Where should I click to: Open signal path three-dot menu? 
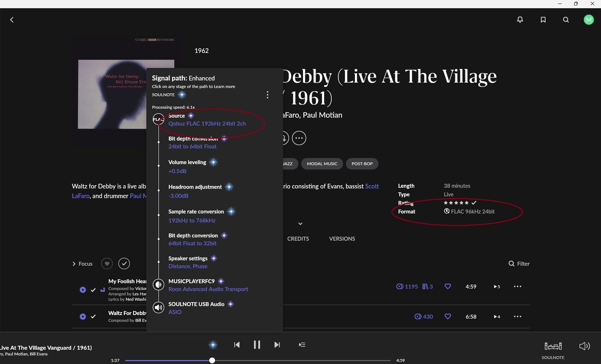tap(267, 95)
